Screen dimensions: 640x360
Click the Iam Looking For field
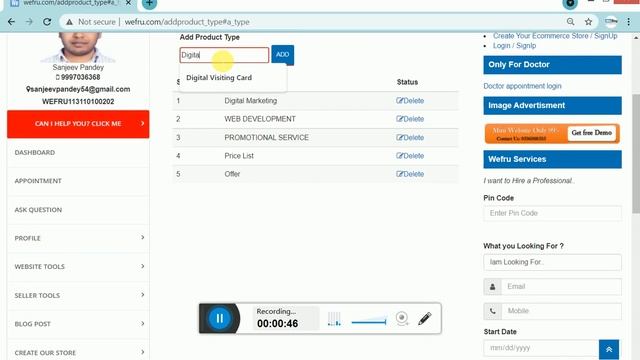(x=553, y=262)
